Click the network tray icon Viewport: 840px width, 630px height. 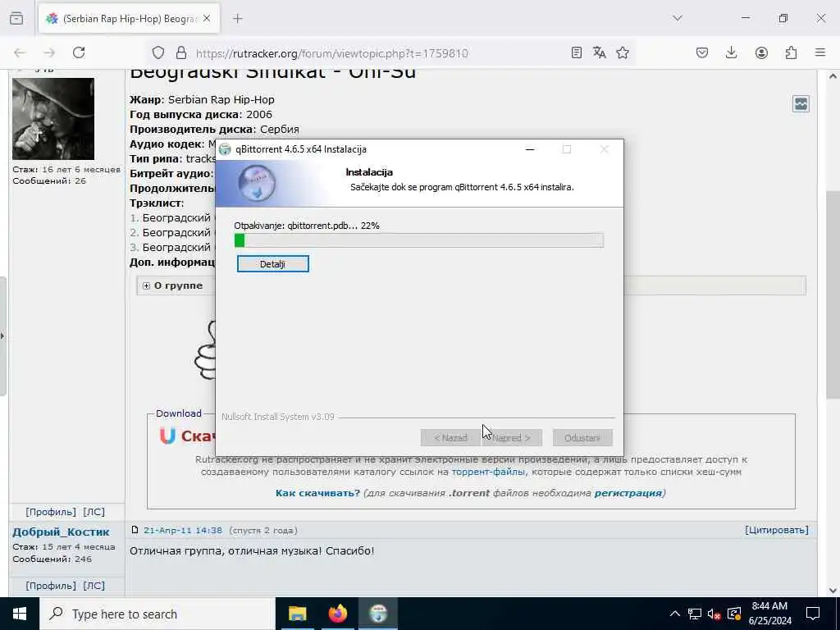point(694,614)
